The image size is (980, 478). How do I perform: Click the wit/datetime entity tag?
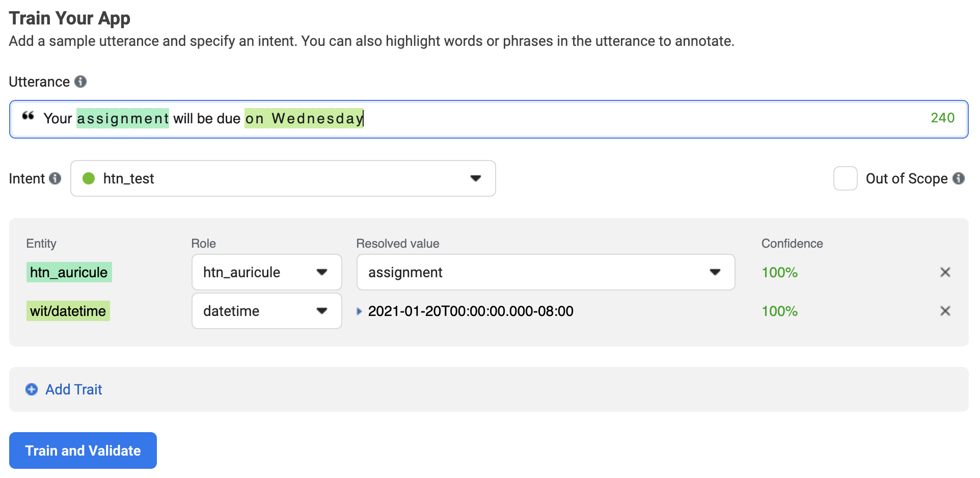68,311
